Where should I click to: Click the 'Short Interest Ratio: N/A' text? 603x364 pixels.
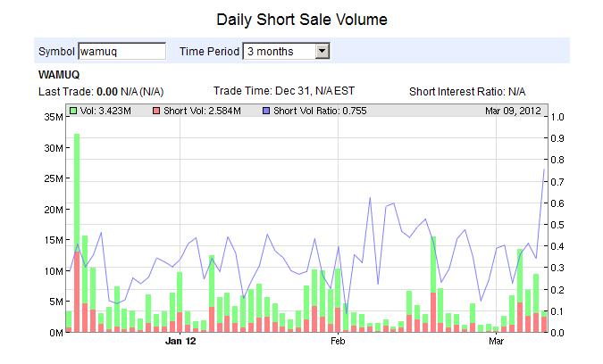(467, 92)
